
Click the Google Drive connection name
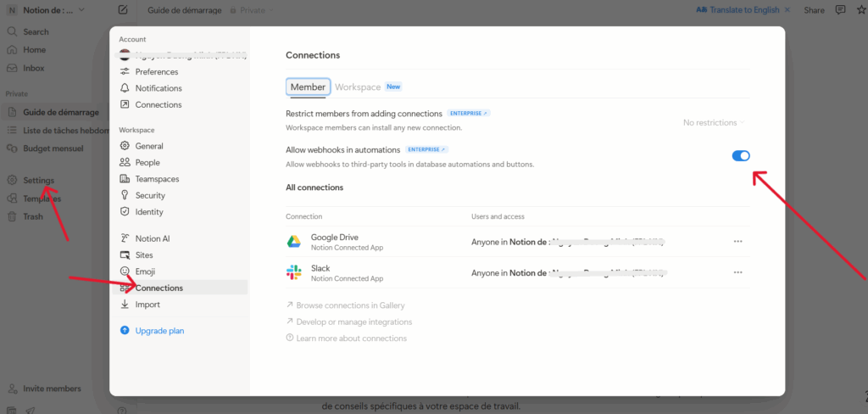(x=334, y=238)
